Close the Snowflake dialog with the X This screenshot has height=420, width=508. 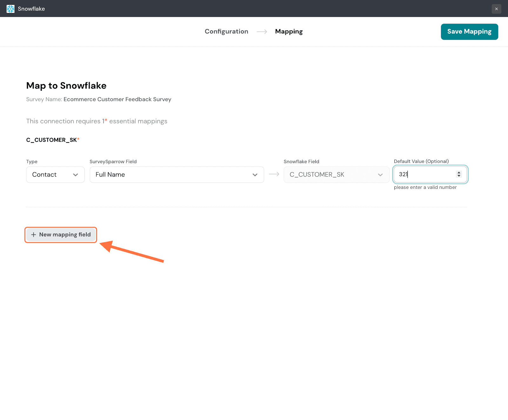(x=496, y=9)
